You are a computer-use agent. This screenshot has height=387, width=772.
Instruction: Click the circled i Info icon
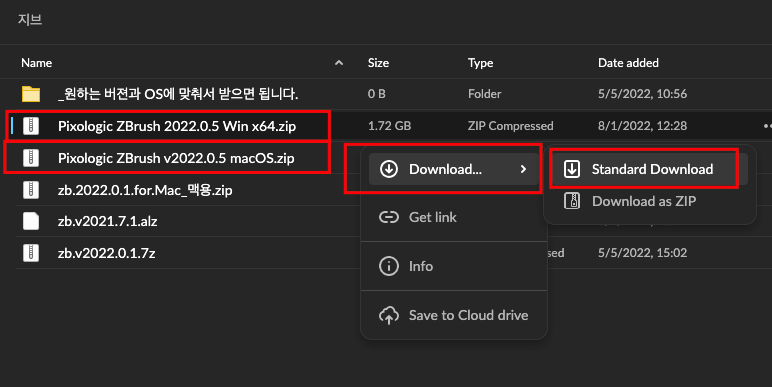pyautogui.click(x=389, y=266)
